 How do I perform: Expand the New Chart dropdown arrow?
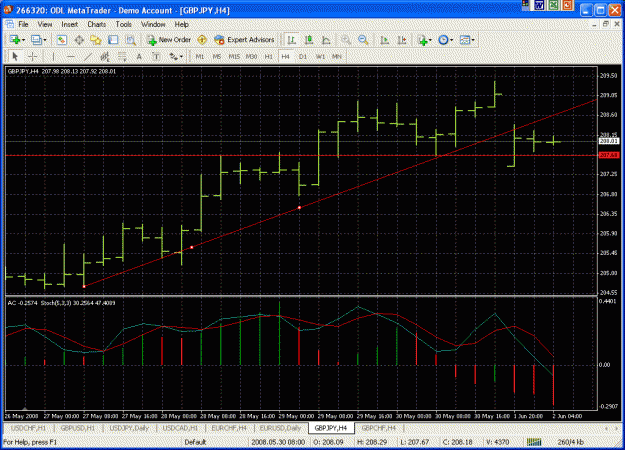click(24, 40)
